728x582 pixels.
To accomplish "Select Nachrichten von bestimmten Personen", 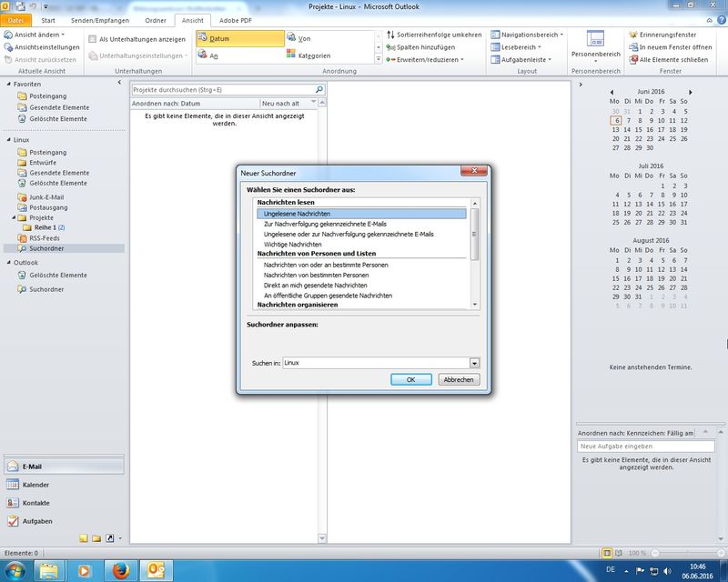I will coord(316,276).
